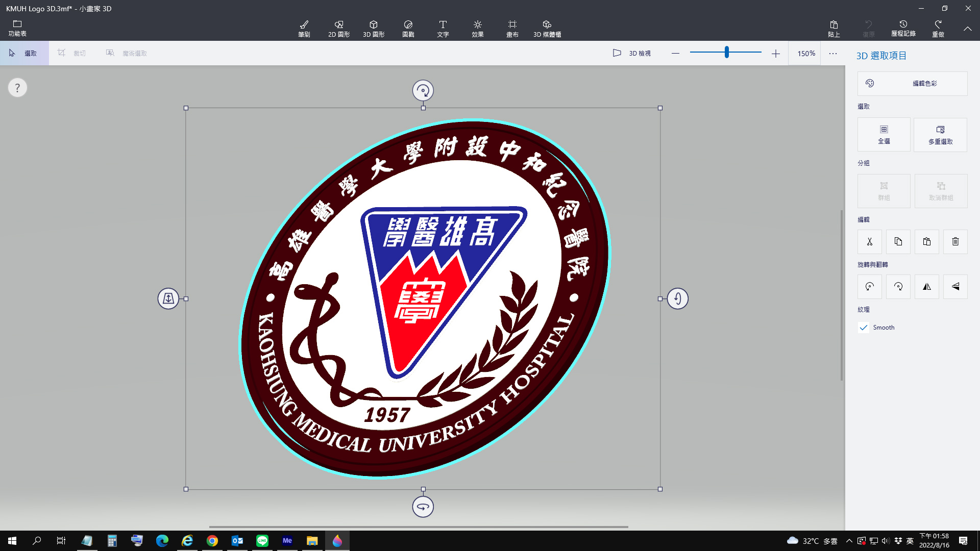This screenshot has height=551, width=980.
Task: Click the delete trash icon
Action: 955,242
